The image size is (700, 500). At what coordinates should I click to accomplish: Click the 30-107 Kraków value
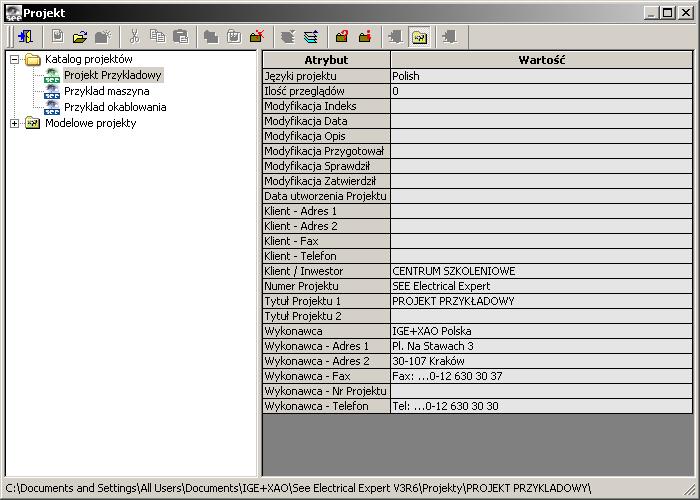click(x=542, y=361)
